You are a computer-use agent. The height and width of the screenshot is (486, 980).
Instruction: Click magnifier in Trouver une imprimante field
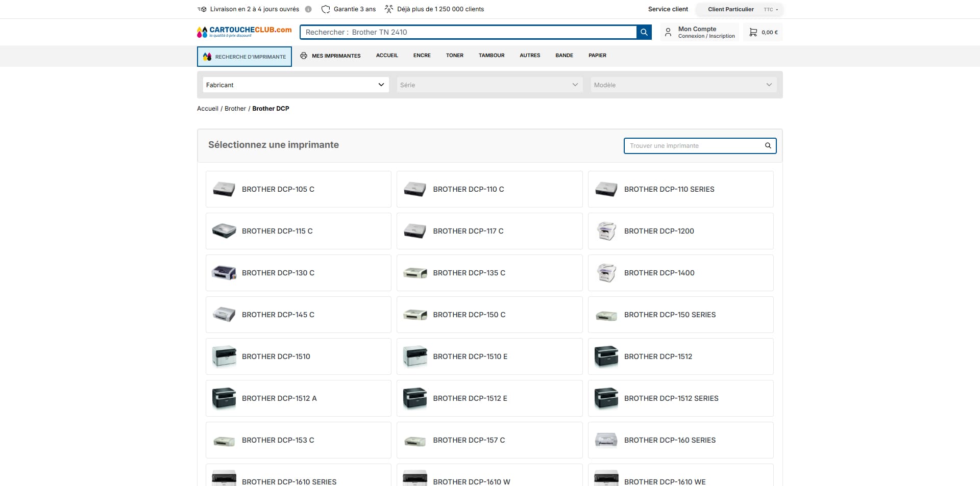tap(768, 146)
